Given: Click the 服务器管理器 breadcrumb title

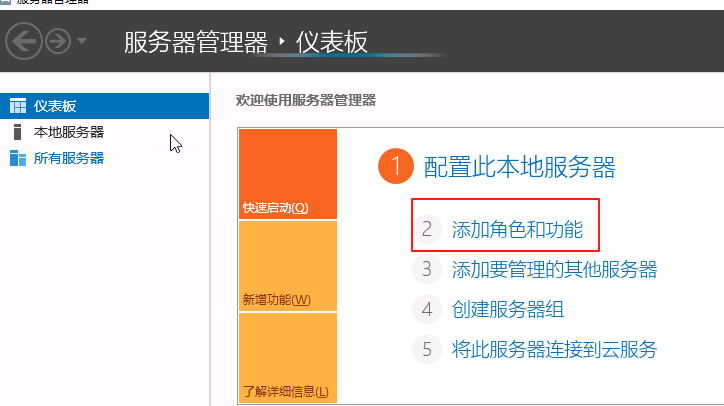Looking at the screenshot, I should click(196, 42).
